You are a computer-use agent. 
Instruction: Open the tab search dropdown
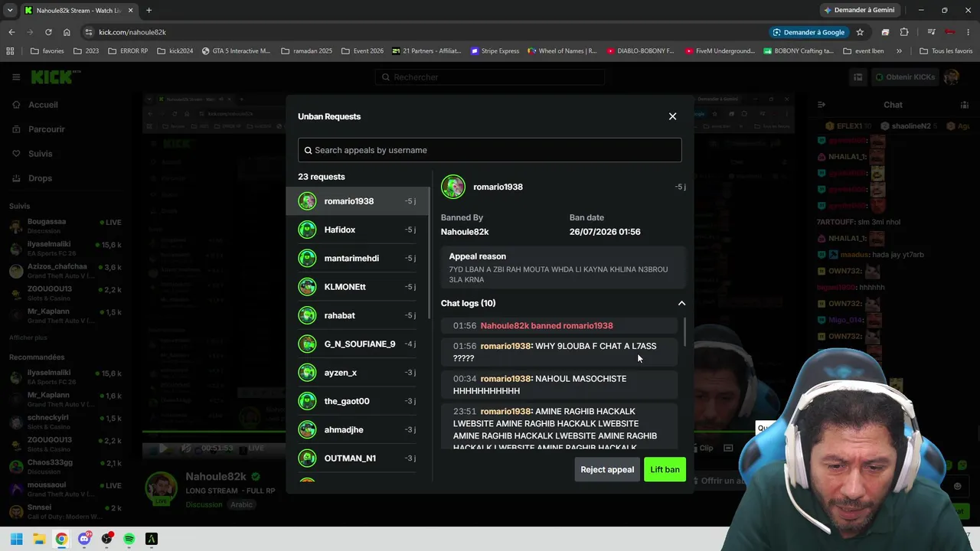[10, 10]
